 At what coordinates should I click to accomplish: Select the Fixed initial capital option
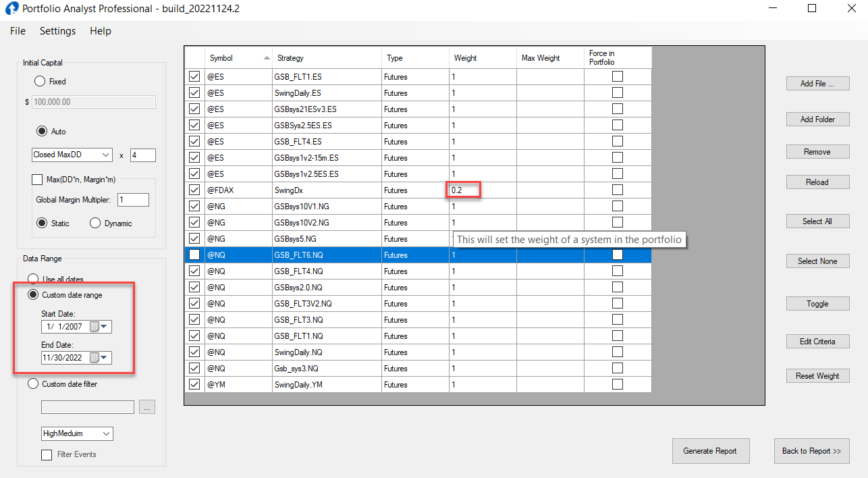(40, 82)
